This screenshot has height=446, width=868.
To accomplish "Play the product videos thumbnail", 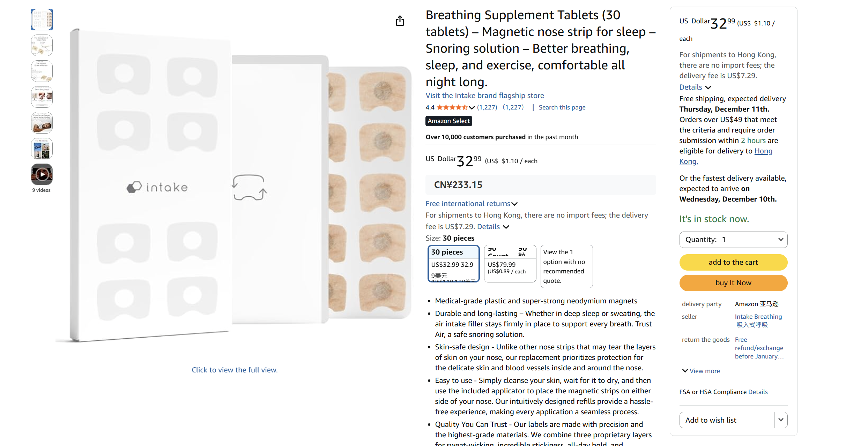I will click(42, 174).
